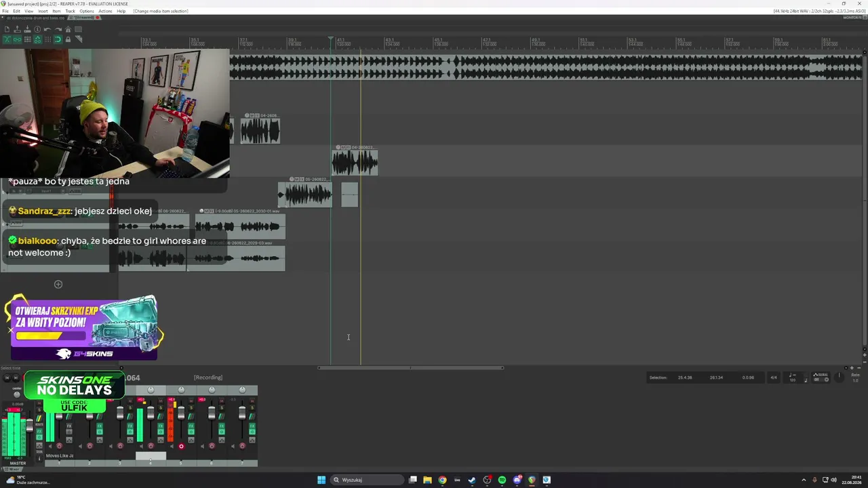Click the horizontal arrange scrollbar
Image resolution: width=868 pixels, height=488 pixels.
pos(411,368)
